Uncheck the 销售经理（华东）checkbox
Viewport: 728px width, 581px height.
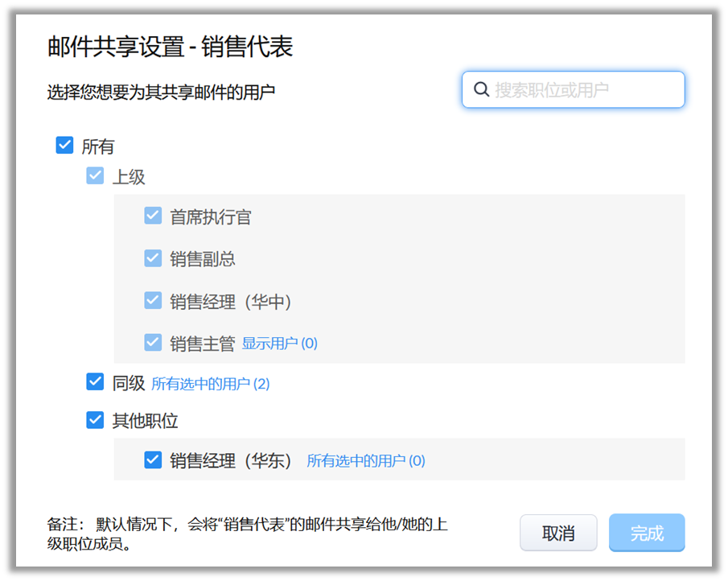click(x=153, y=460)
